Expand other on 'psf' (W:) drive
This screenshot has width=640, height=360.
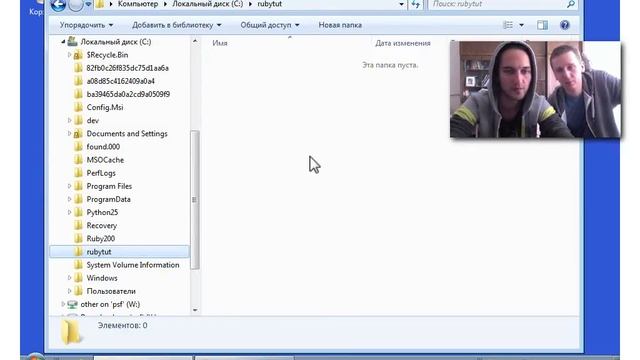pyautogui.click(x=63, y=304)
